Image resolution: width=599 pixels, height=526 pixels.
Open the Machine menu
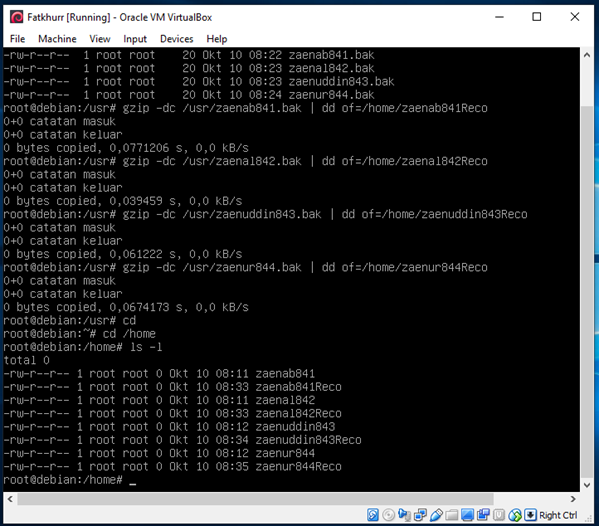click(x=57, y=39)
